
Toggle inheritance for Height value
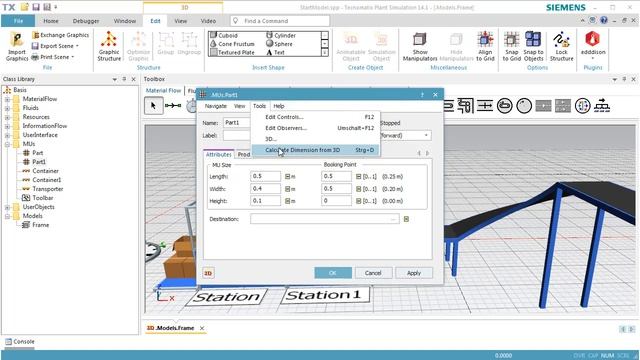click(287, 201)
